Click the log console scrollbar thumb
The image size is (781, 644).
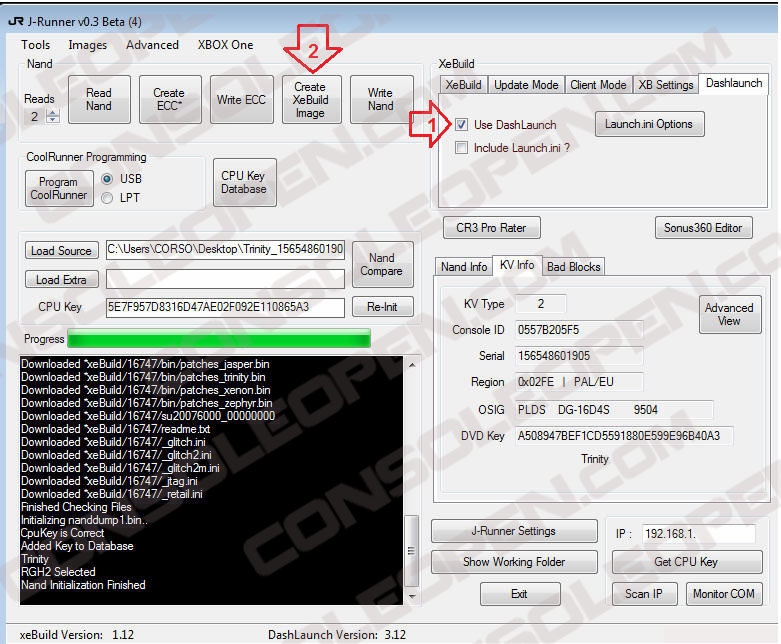tap(411, 550)
